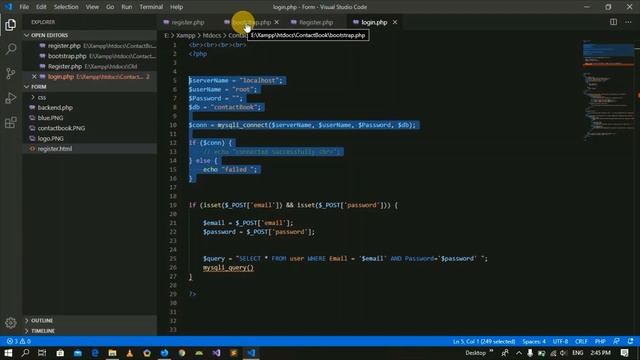
Task: Open File Explorer from the taskbar
Action: pos(112,353)
